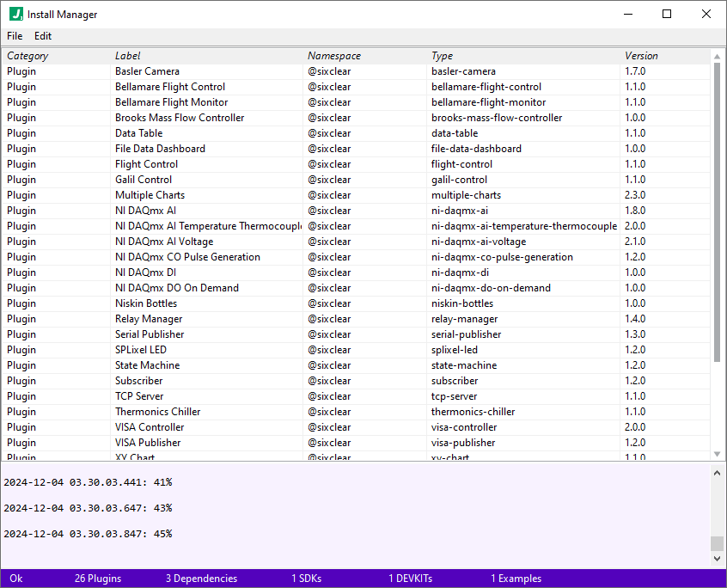
Task: Click the log panel scrollbar up arrow
Action: click(x=718, y=471)
